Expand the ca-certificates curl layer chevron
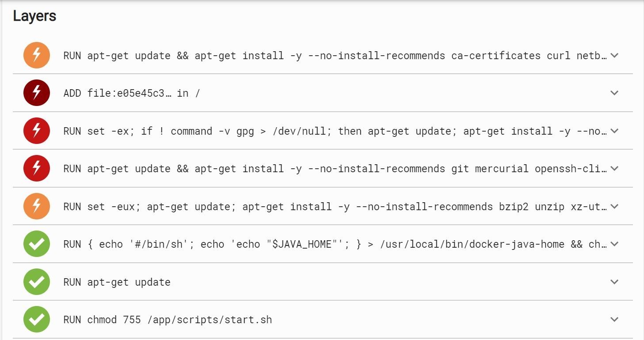Viewport: 644px width, 340px height. click(614, 56)
